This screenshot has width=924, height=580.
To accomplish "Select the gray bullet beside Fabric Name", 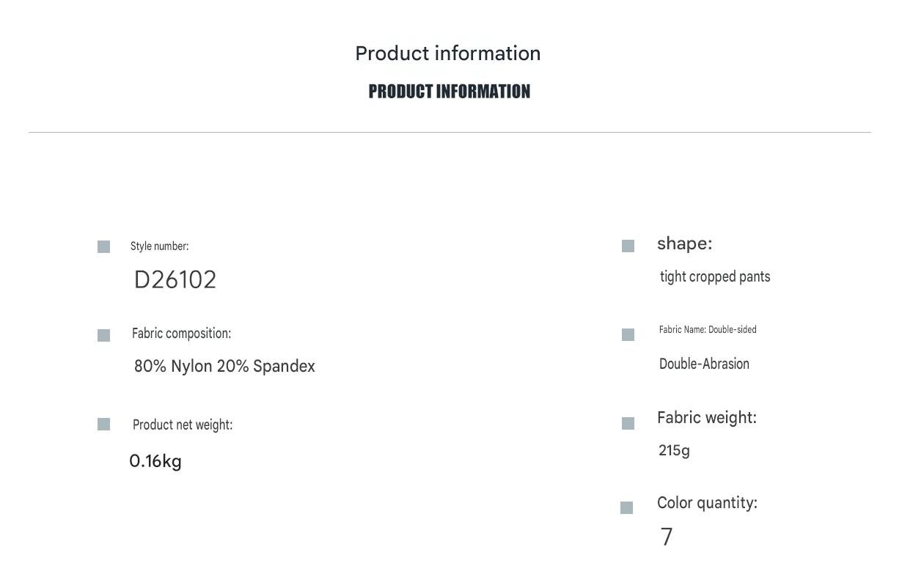I will (628, 334).
